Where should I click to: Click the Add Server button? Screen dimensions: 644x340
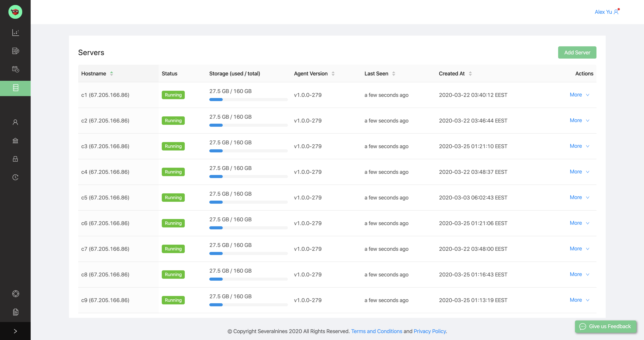click(577, 52)
